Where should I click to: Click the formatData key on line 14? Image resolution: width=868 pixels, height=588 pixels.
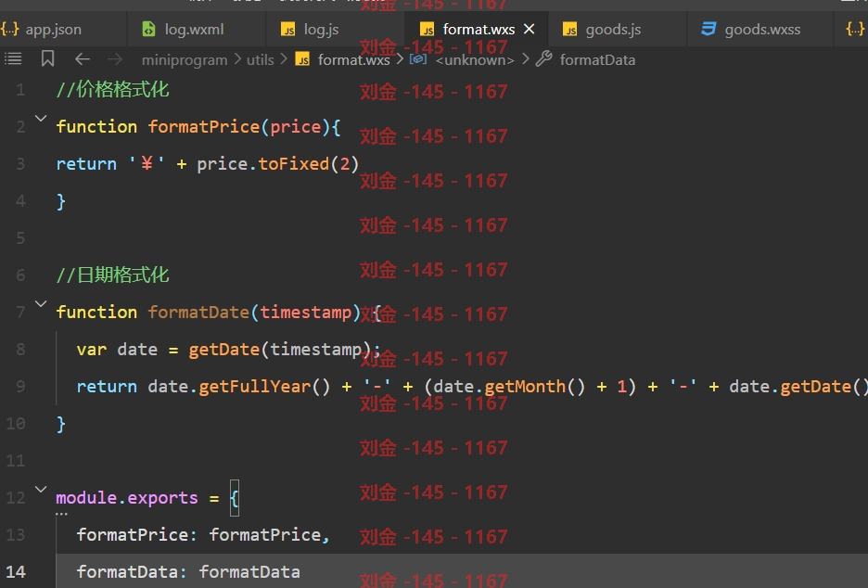pyautogui.click(x=127, y=572)
